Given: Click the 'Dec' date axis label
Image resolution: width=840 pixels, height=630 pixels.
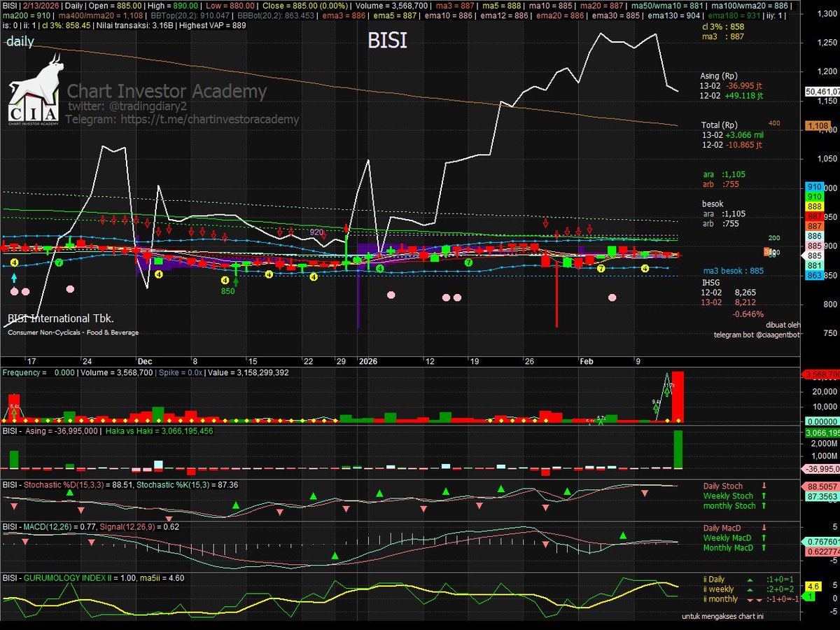Looking at the screenshot, I should (145, 361).
